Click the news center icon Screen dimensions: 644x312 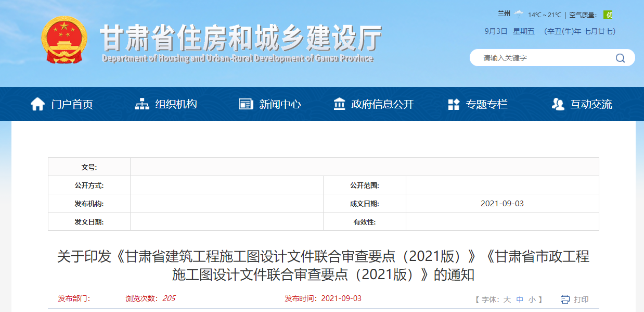(246, 104)
